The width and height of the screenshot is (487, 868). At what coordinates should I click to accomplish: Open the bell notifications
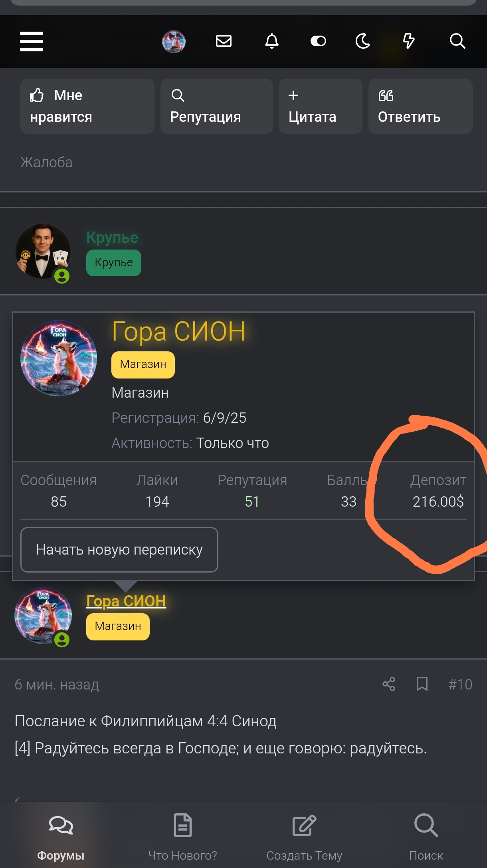272,41
